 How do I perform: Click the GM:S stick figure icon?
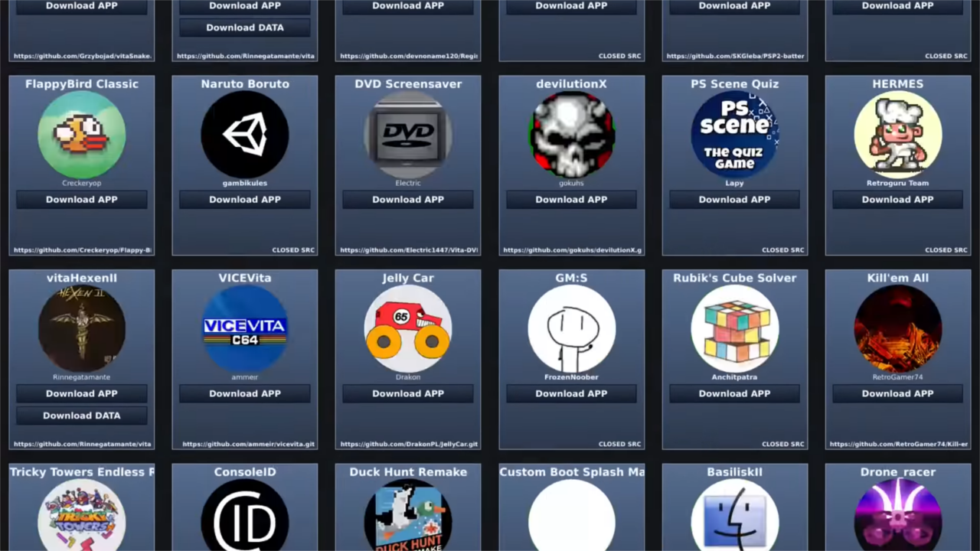coord(571,328)
